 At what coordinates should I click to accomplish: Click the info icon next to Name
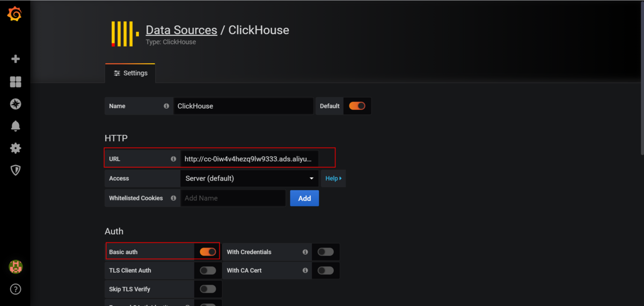pyautogui.click(x=166, y=106)
